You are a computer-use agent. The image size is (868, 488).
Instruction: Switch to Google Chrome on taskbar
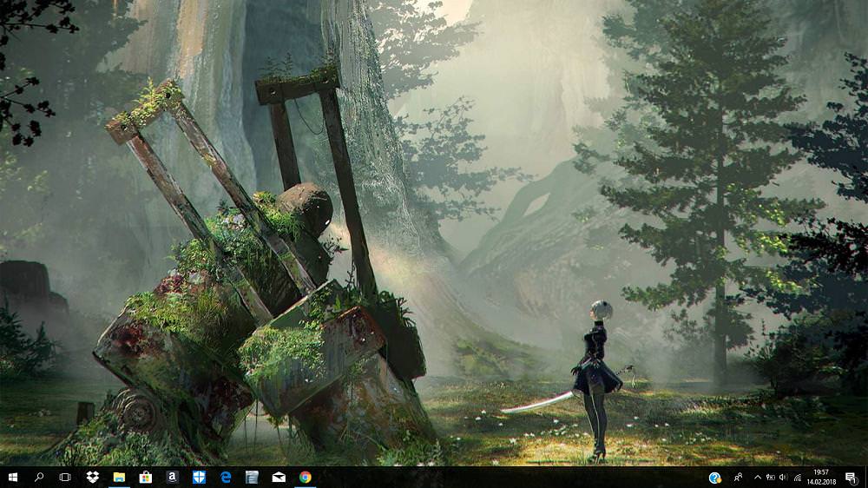306,477
